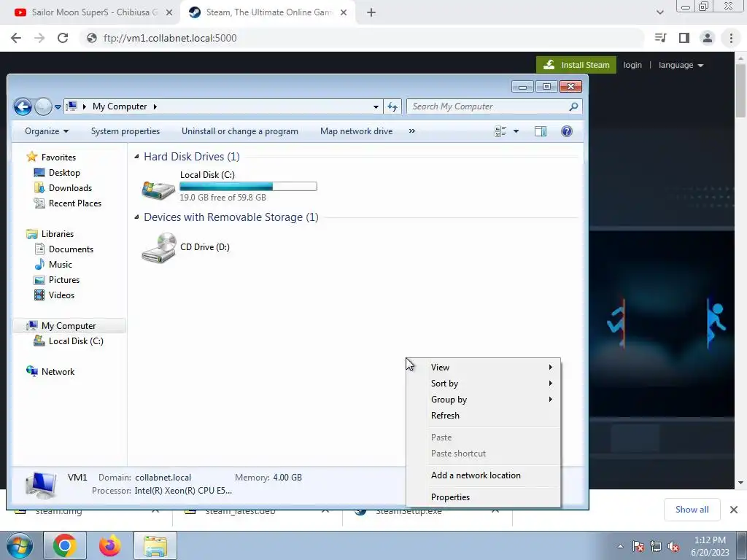Choose Add a network location

coord(484,475)
